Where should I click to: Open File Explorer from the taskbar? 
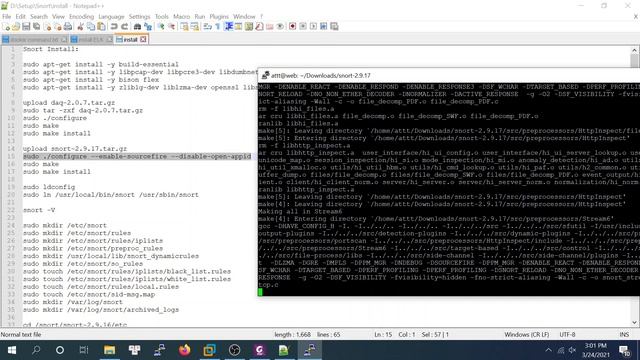coord(109,350)
